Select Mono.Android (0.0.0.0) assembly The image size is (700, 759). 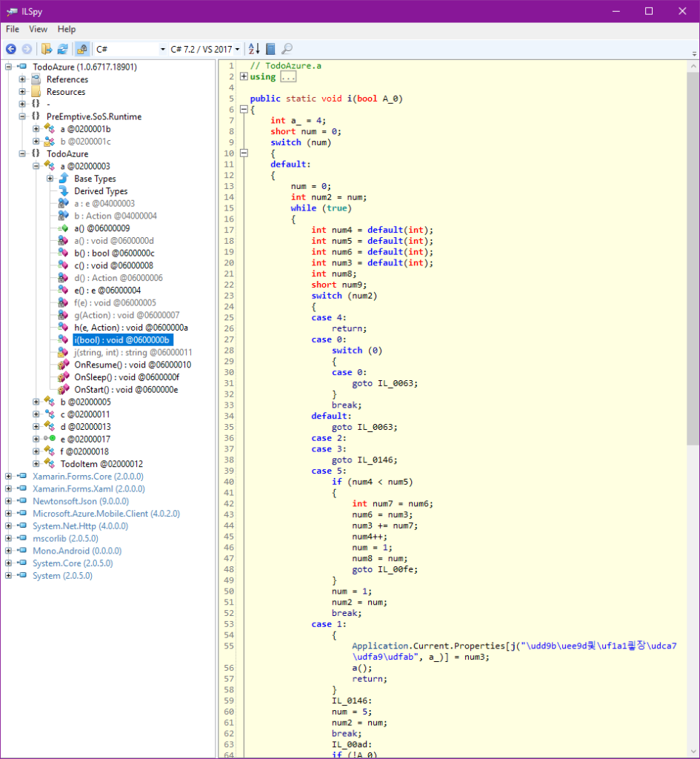coord(77,551)
